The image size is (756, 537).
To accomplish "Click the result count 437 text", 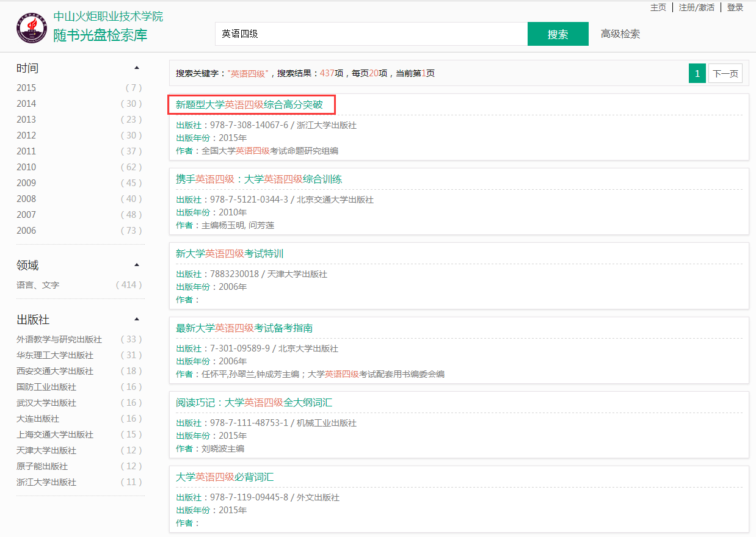I will (327, 73).
